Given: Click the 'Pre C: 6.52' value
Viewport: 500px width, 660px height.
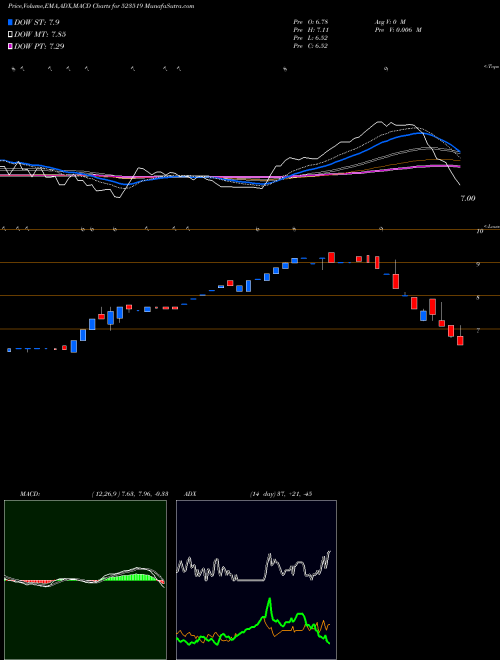Looking at the screenshot, I should (x=311, y=46).
